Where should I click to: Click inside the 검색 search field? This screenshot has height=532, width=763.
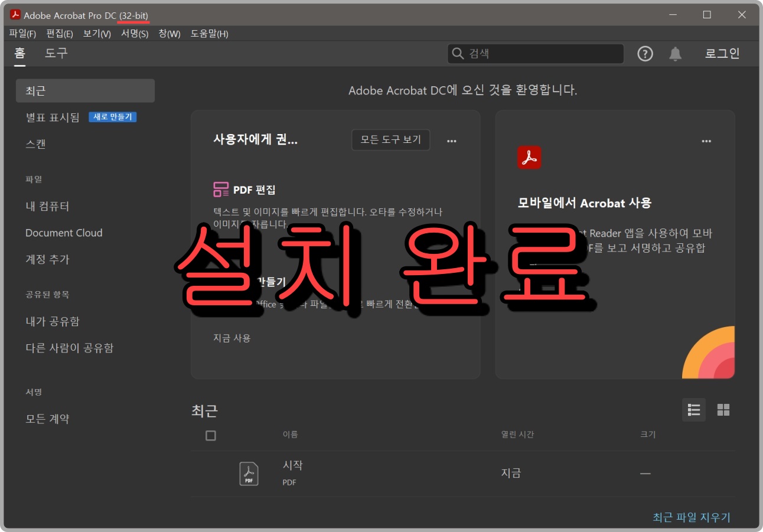tap(532, 54)
